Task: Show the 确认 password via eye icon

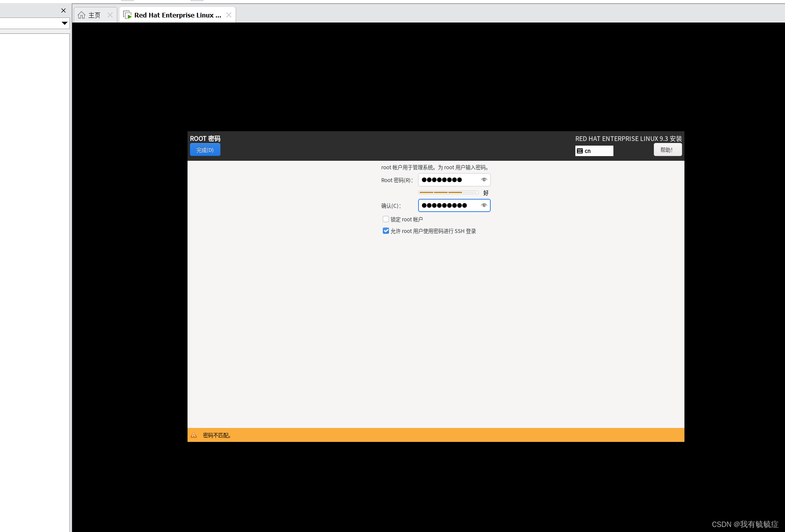Action: [x=484, y=205]
